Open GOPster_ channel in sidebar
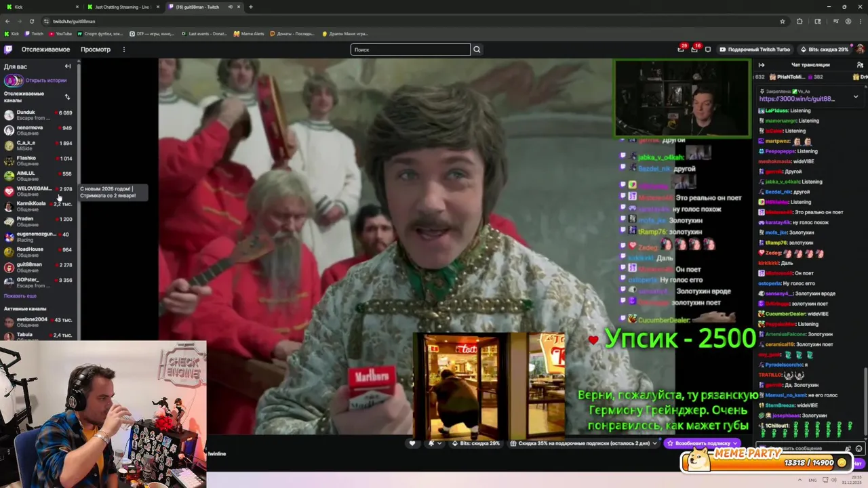This screenshot has width=868, height=488. 38,282
